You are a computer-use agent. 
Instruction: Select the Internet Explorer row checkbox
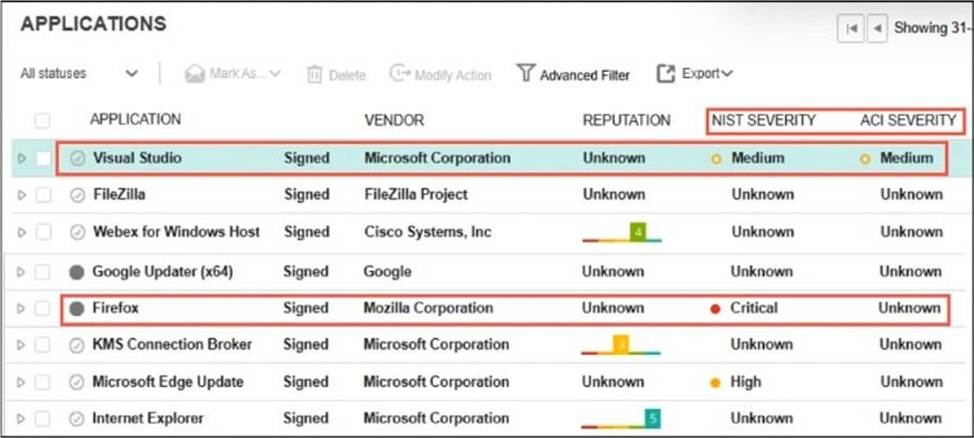coord(42,419)
